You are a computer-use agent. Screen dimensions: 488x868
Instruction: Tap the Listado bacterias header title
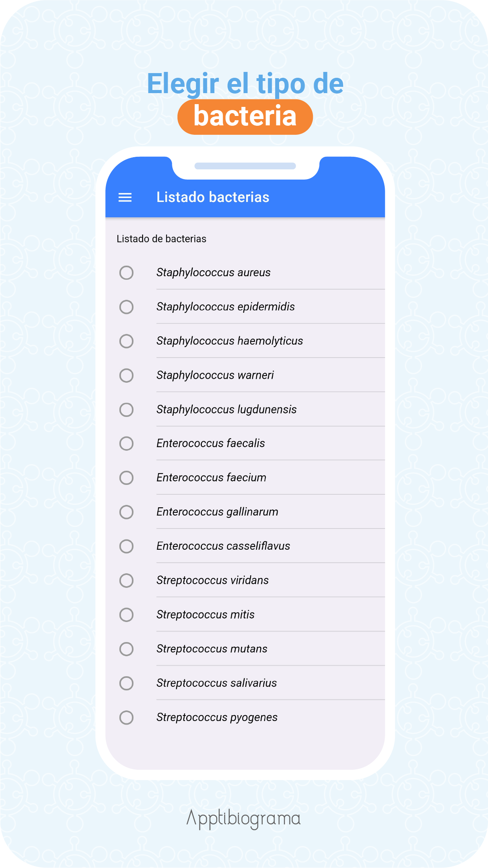click(x=213, y=197)
